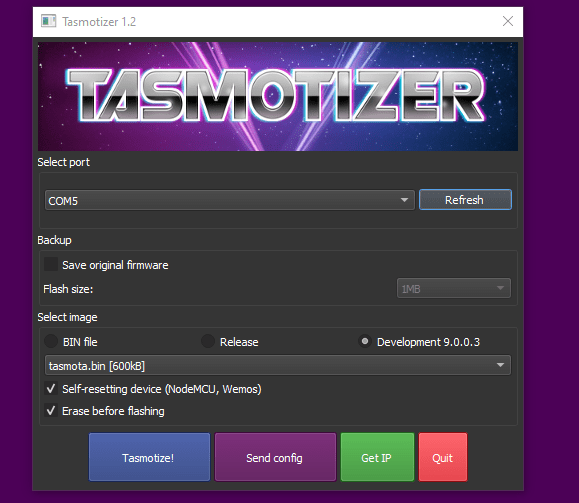The image size is (579, 503).
Task: Click the Tasmotizer 1.2 title text
Action: tap(99, 22)
